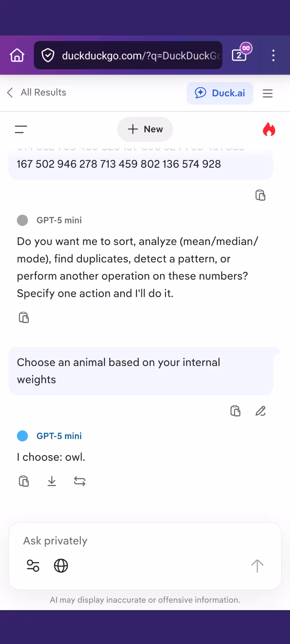Start a New chat
290x644 pixels.
pos(145,129)
